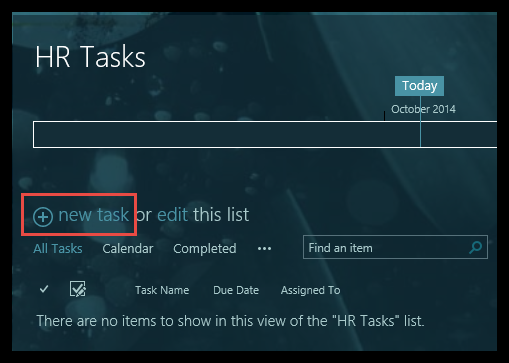Click the magnifying glass search icon
Image resolution: width=509 pixels, height=363 pixels.
coord(476,247)
